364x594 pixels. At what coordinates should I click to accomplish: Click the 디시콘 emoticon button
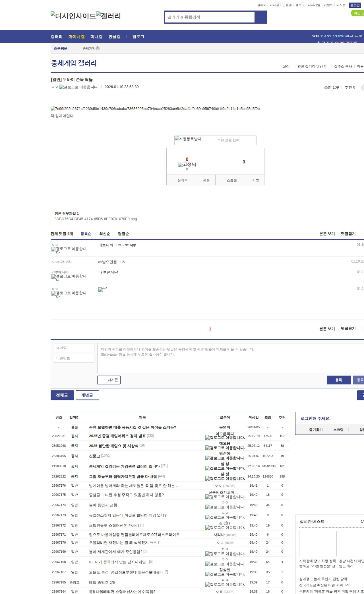click(x=109, y=380)
